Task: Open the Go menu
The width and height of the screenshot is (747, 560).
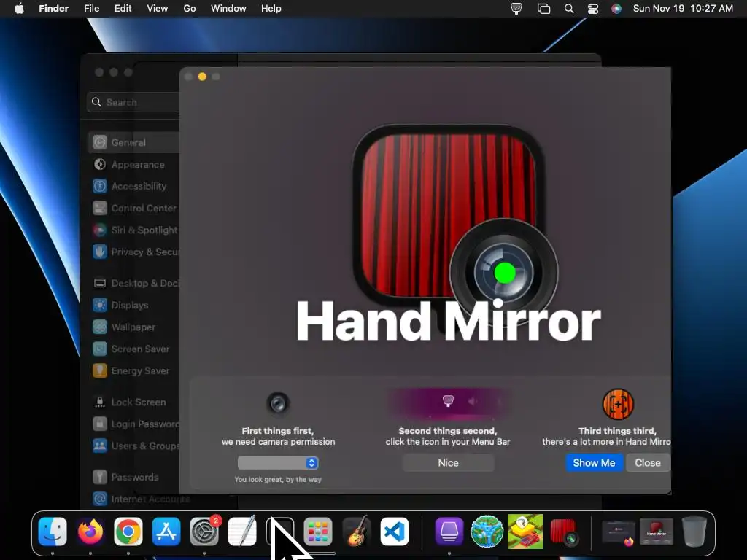Action: point(190,9)
